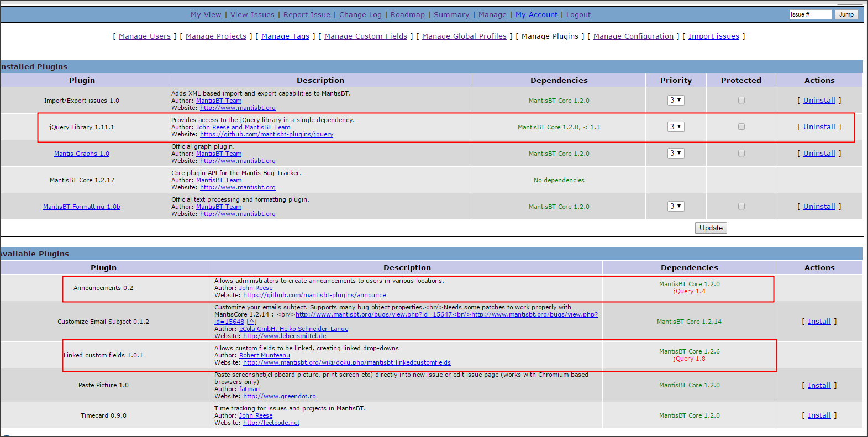Screen dimensions: 868x437
Task: Open the Import issues tab
Action: pos(713,36)
